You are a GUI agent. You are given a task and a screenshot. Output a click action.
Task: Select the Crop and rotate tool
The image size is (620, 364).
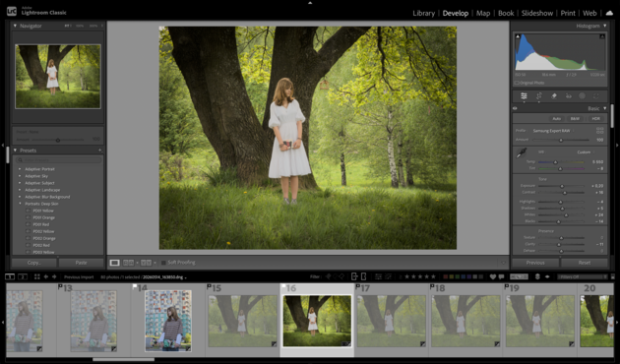(538, 96)
